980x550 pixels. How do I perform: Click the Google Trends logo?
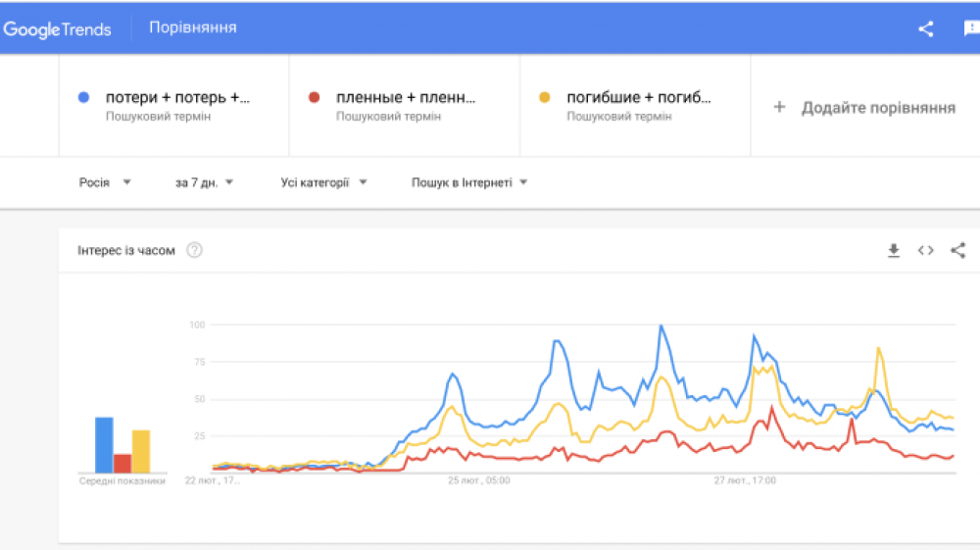point(57,28)
